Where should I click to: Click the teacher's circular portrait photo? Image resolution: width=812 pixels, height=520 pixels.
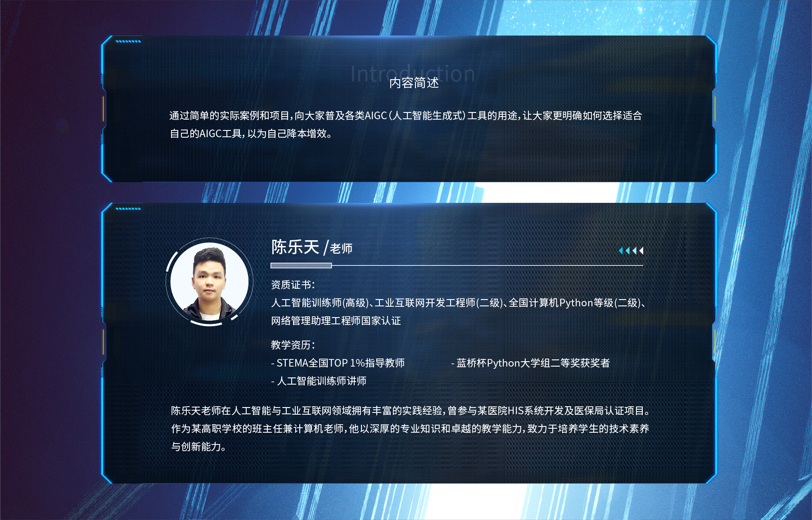pyautogui.click(x=209, y=281)
